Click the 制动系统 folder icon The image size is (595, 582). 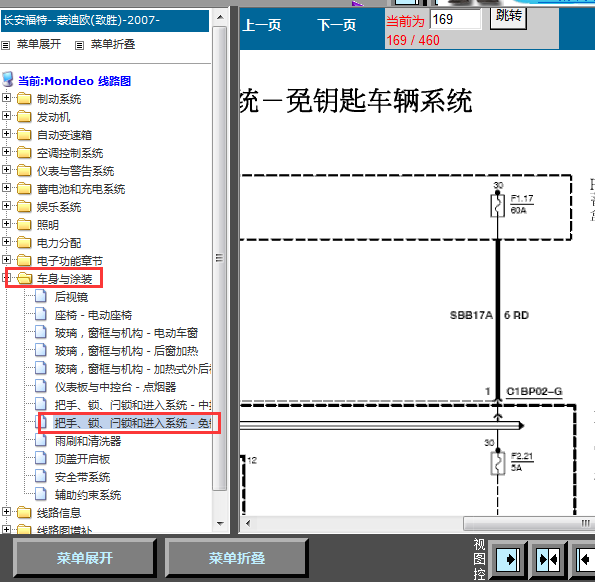[24, 99]
